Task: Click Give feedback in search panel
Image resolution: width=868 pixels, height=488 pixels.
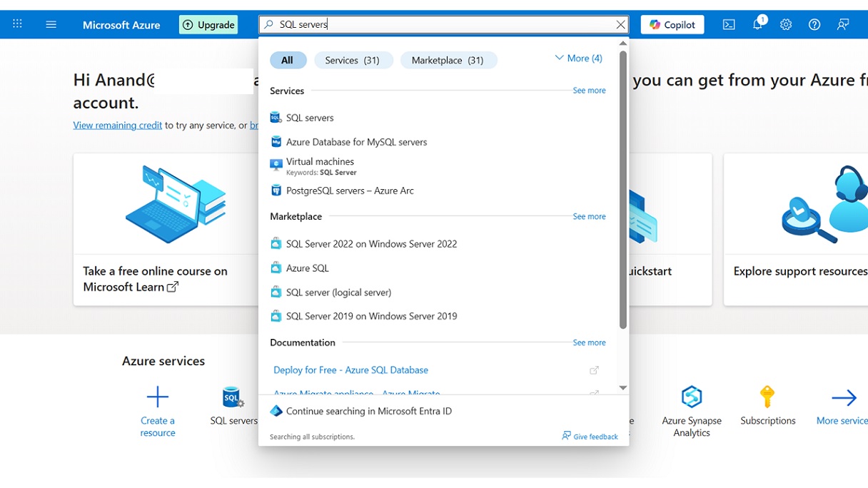Action: (x=590, y=436)
